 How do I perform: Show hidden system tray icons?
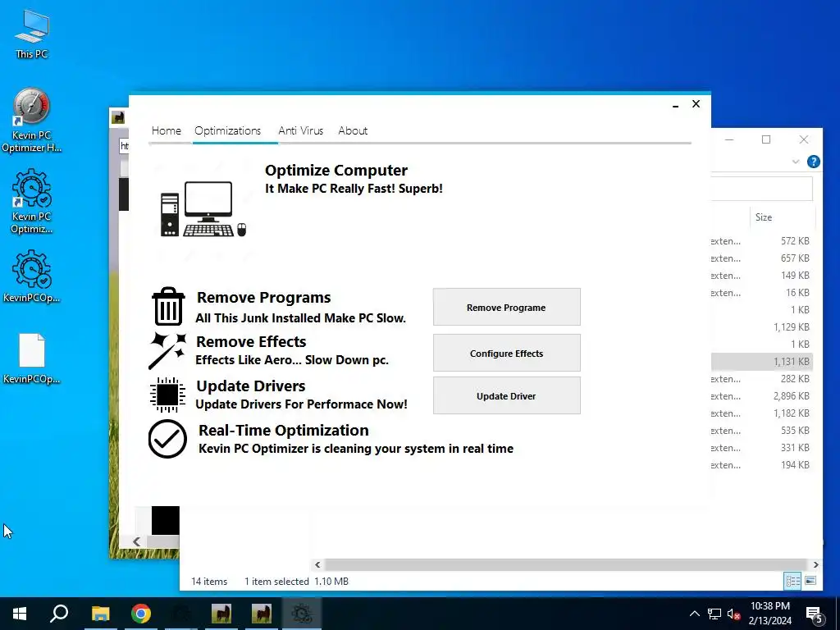point(694,614)
